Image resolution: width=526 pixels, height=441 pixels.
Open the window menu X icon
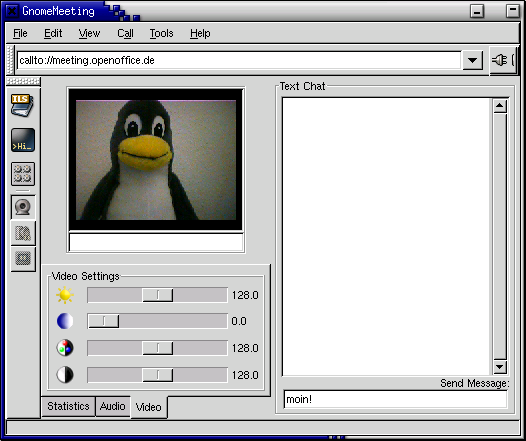click(x=12, y=11)
